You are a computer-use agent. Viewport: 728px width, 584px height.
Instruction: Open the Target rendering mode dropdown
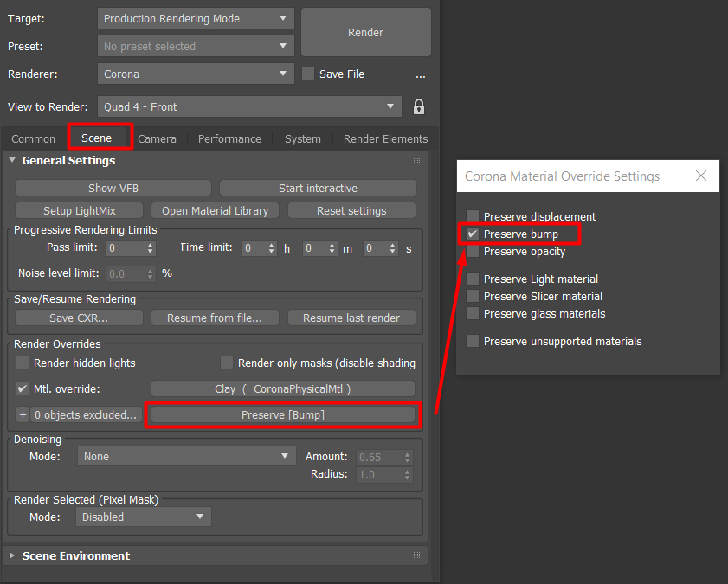click(x=195, y=18)
